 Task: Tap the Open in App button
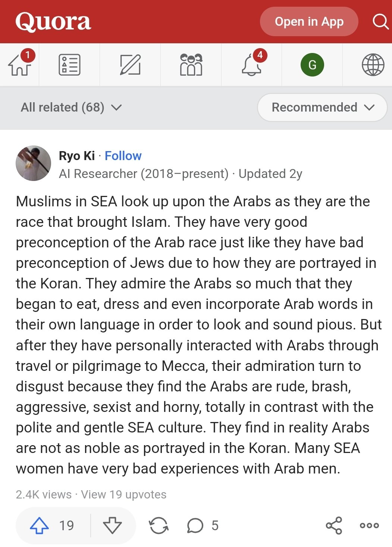click(309, 22)
